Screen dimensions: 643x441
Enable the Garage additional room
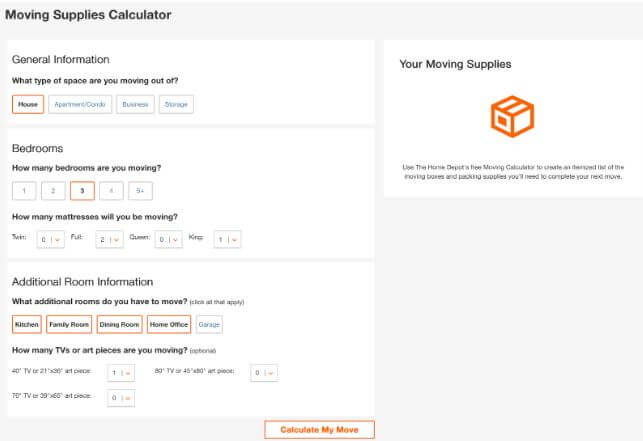coord(209,324)
